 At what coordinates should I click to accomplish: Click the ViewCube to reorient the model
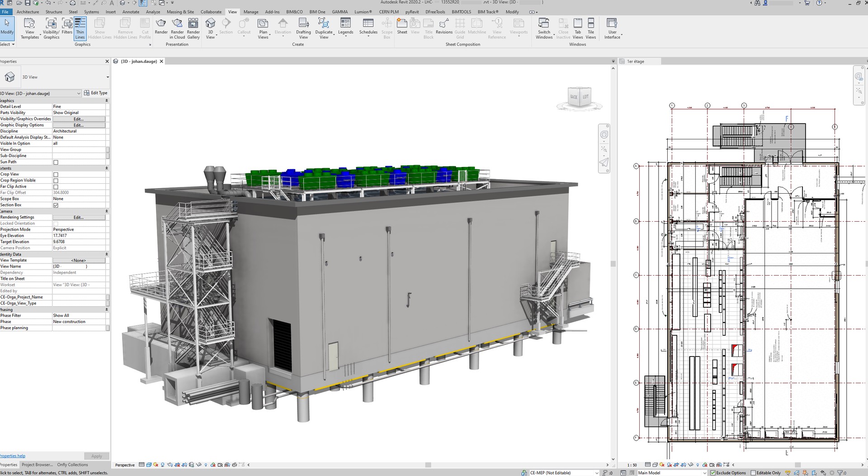[579, 96]
